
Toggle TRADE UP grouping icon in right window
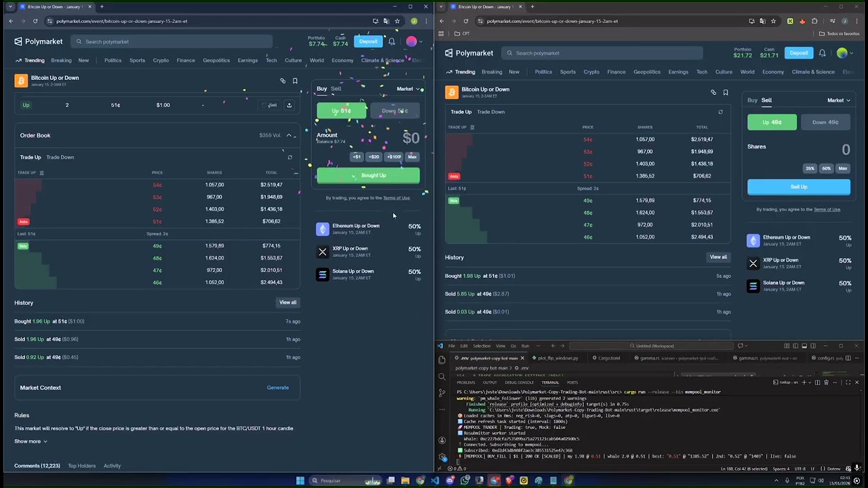[472, 127]
